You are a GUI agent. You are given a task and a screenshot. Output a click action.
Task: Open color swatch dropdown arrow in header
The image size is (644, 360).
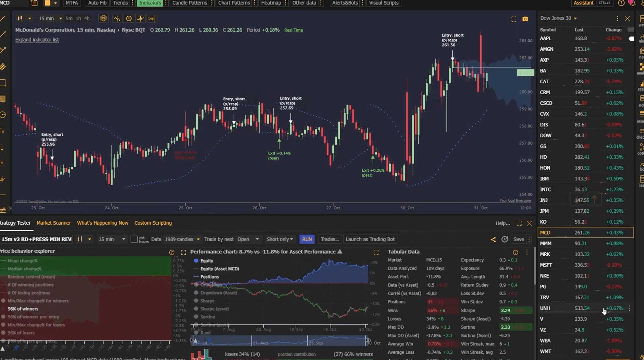tap(55, 3)
